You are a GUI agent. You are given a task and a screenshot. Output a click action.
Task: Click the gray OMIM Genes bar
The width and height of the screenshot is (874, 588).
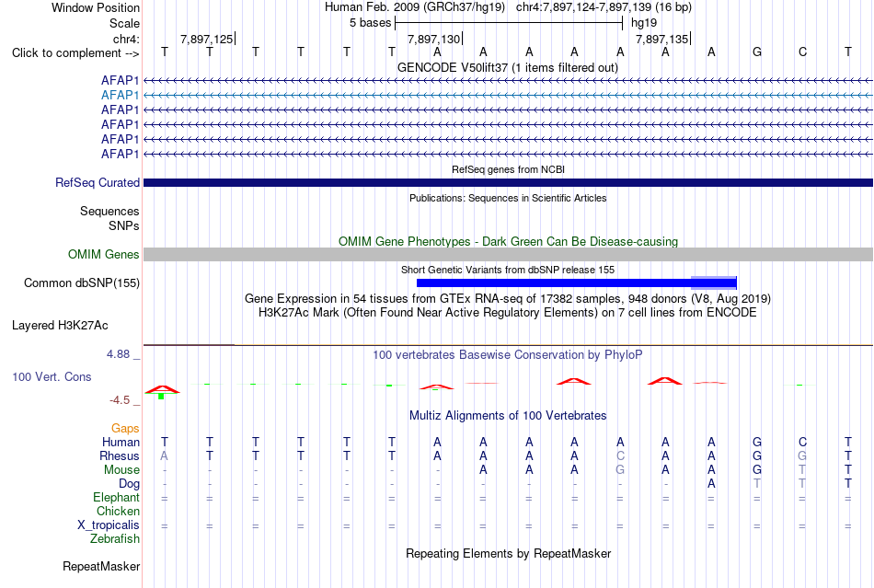[x=508, y=255]
